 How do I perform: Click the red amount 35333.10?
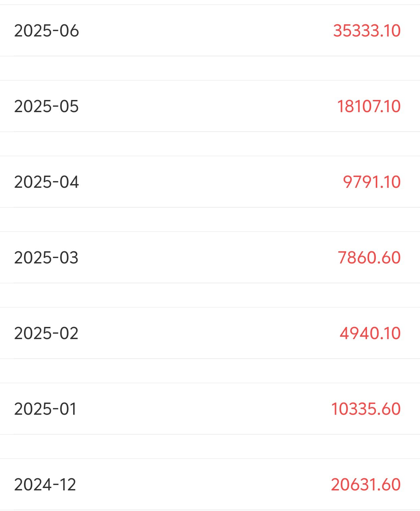click(367, 30)
